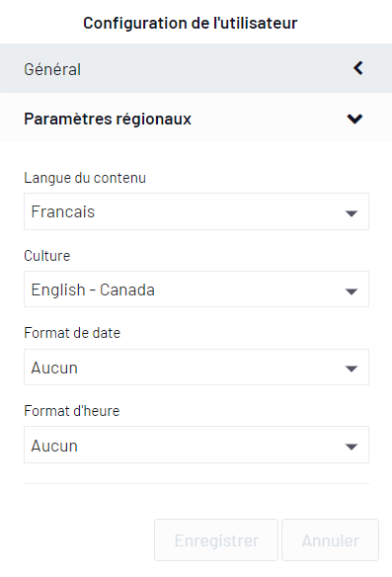Screen dimensions: 392x577
Task: Save settings with the Enregistrer button
Action: click(x=216, y=540)
